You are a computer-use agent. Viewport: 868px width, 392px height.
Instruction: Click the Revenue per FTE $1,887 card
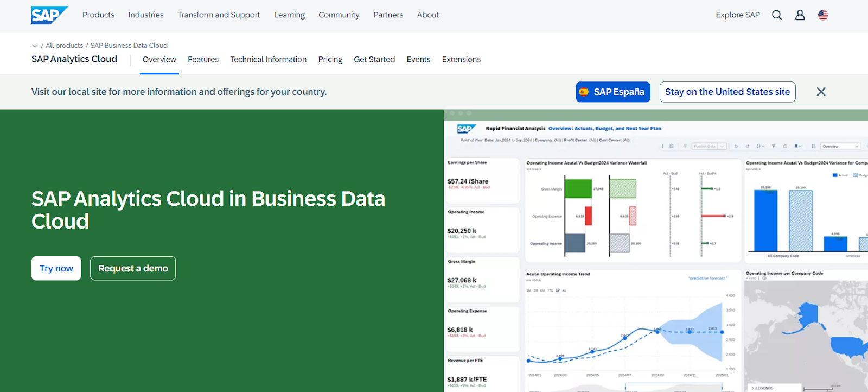click(482, 375)
